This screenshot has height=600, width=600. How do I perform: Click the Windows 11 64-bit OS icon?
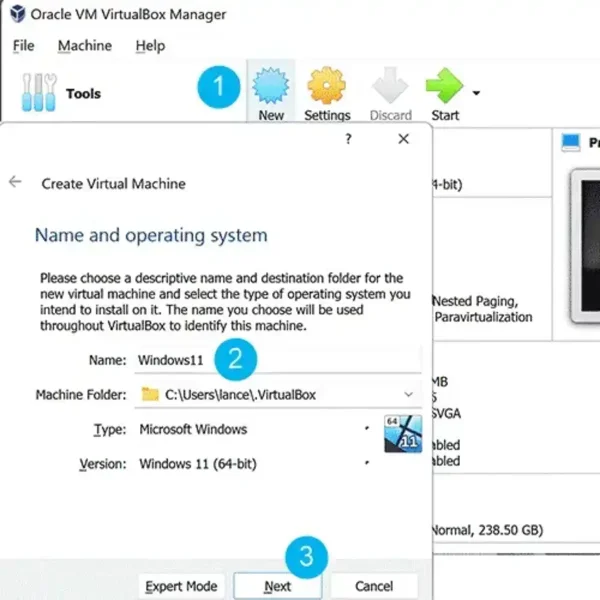tap(403, 434)
